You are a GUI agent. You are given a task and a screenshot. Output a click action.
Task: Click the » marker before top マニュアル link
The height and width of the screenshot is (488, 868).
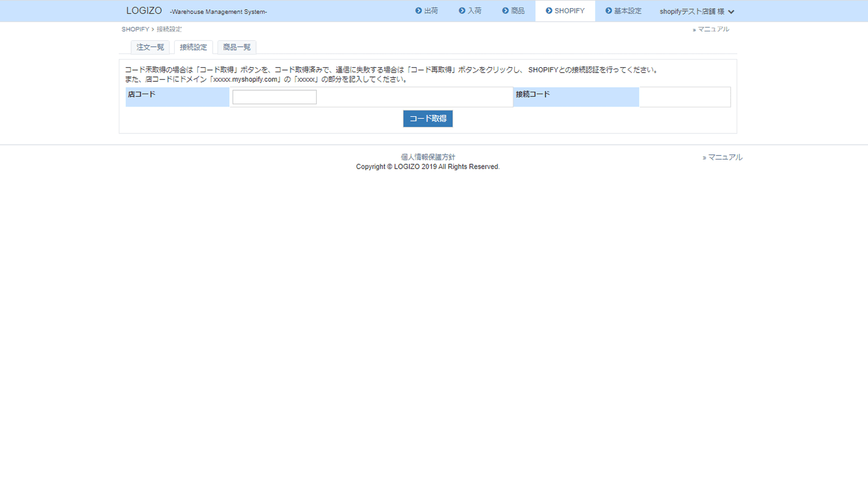(694, 29)
